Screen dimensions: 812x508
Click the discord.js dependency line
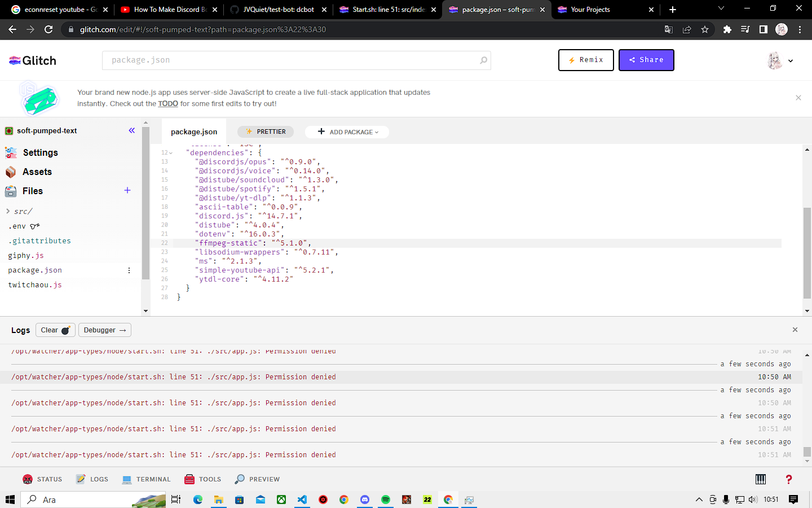(249, 216)
